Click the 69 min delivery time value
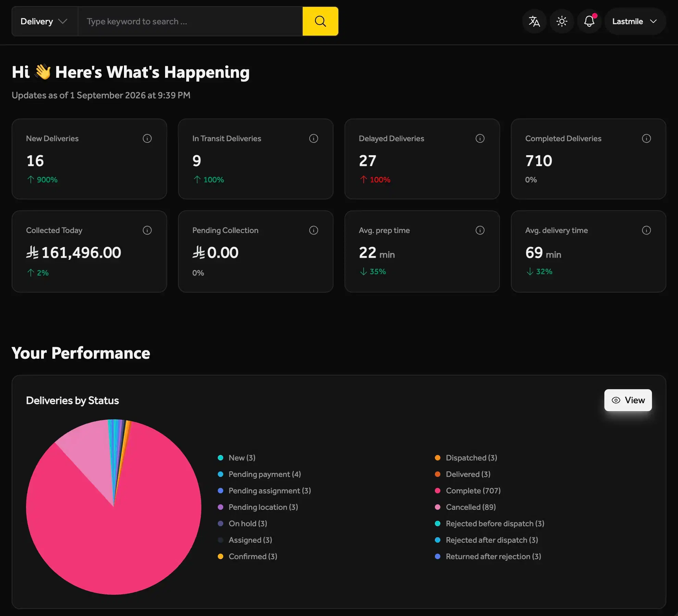The image size is (678, 616). point(543,253)
